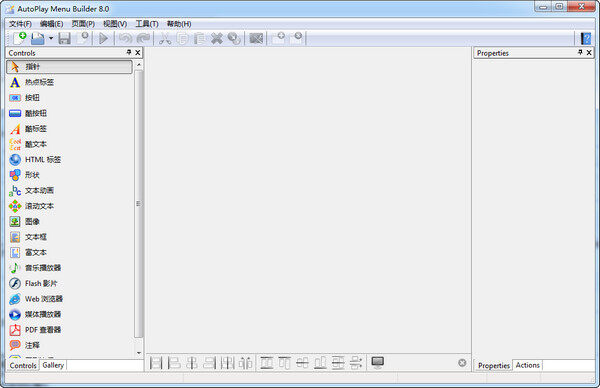The width and height of the screenshot is (600, 388).
Task: Choose the 注释 comment control
Action: point(69,345)
